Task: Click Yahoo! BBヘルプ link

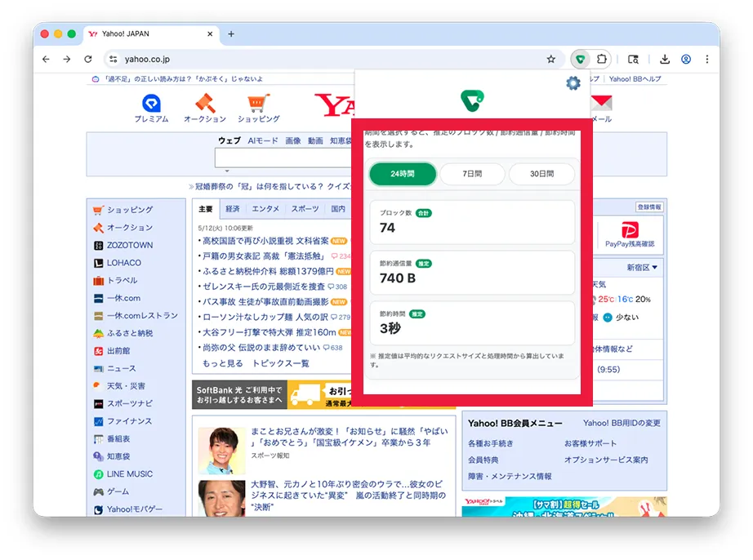Action: [x=635, y=79]
